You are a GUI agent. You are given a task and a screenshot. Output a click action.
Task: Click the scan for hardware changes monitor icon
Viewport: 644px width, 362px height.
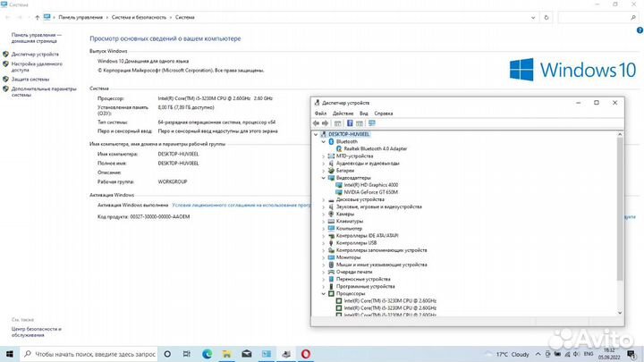[x=372, y=123]
